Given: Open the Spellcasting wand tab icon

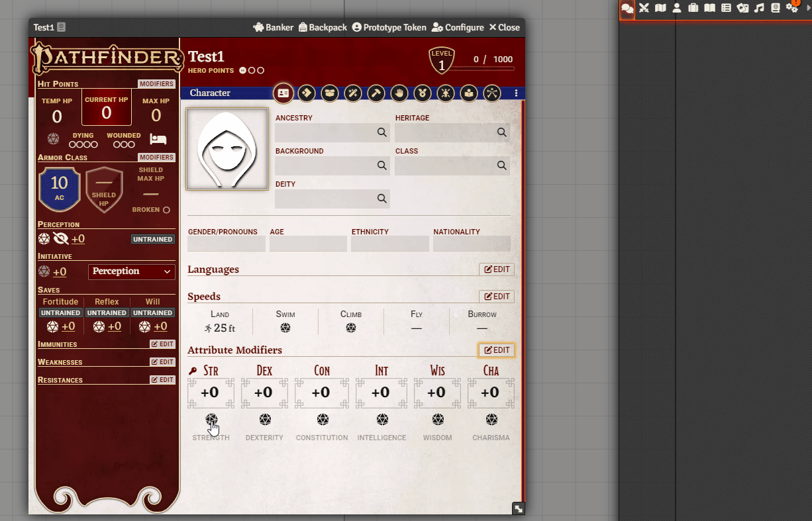Looking at the screenshot, I should (353, 93).
